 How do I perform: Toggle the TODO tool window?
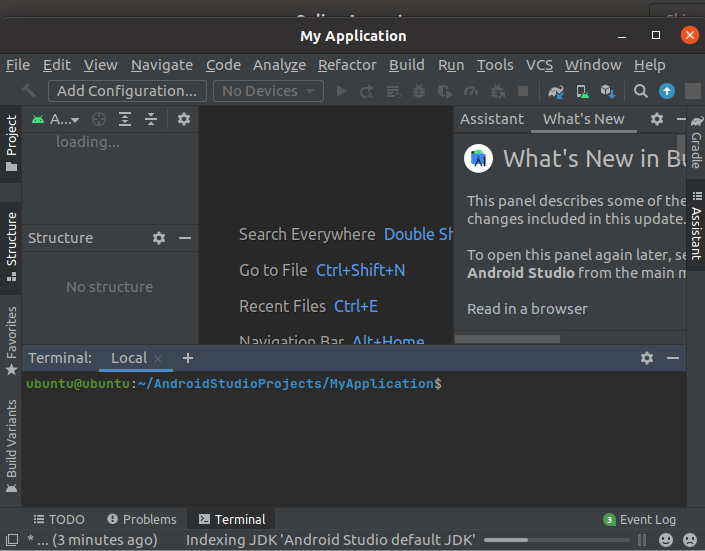click(x=59, y=520)
